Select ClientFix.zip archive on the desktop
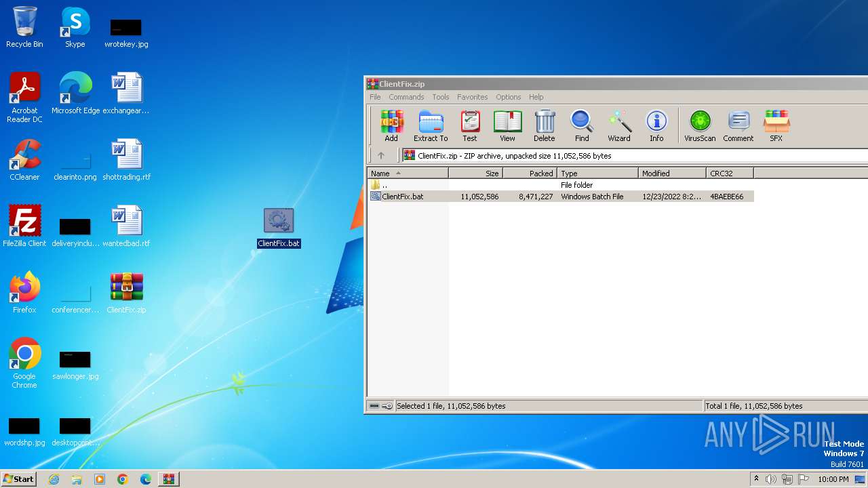The height and width of the screenshot is (488, 868). (126, 293)
